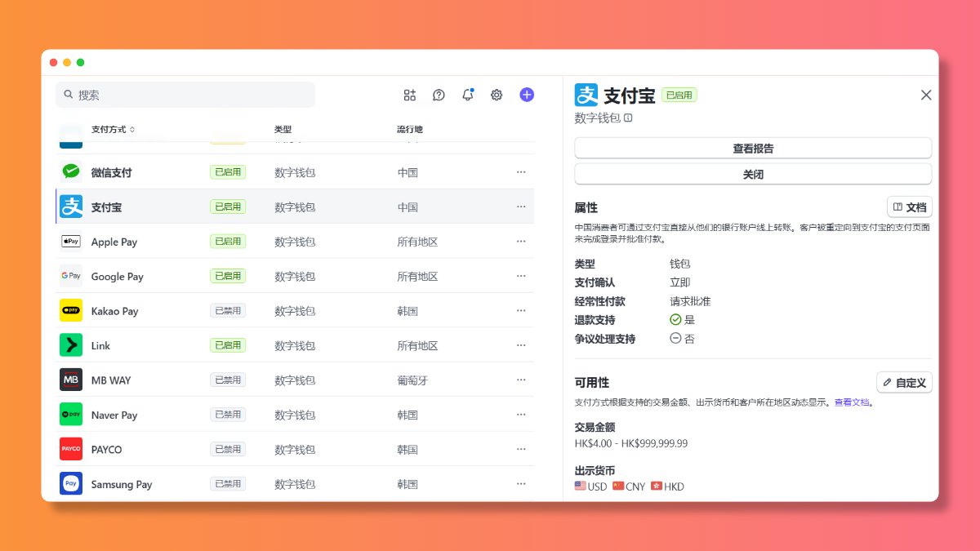980x551 pixels.
Task: Click the 流行地 column header
Action: [410, 129]
